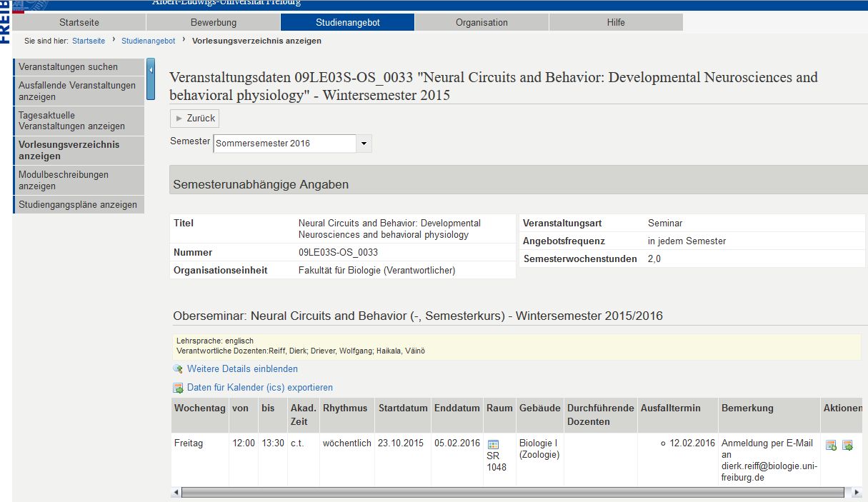Click the calendar icon beside the ics export link

click(x=178, y=388)
